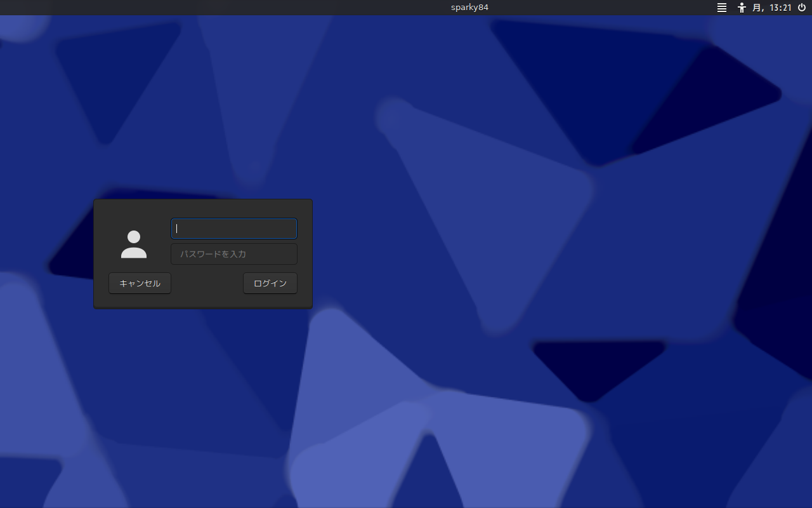This screenshot has width=812, height=508.
Task: Dismiss the login prompt via キャンセル
Action: coord(140,283)
